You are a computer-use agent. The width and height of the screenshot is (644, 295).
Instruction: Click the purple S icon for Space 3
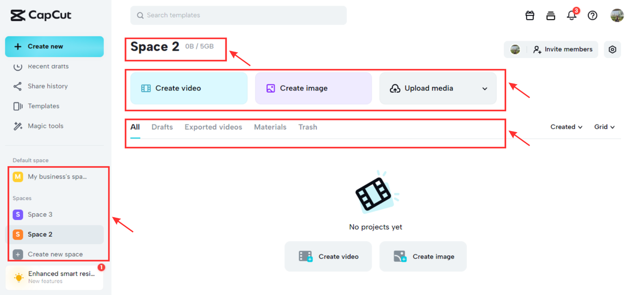18,215
